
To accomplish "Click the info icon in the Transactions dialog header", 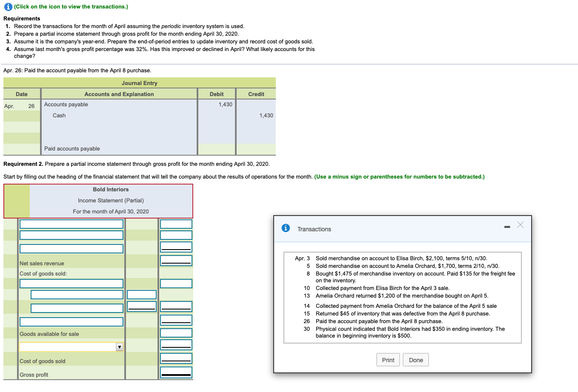I will (x=285, y=228).
